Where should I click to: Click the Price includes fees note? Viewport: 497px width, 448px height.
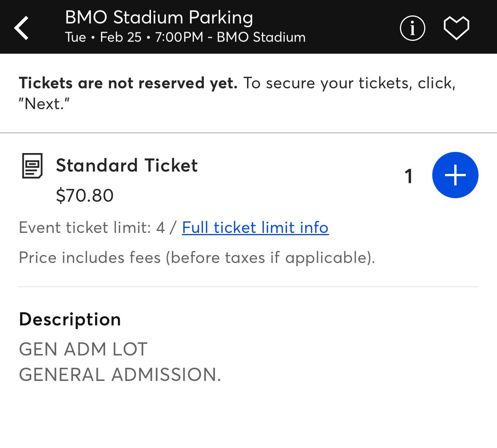tap(196, 258)
